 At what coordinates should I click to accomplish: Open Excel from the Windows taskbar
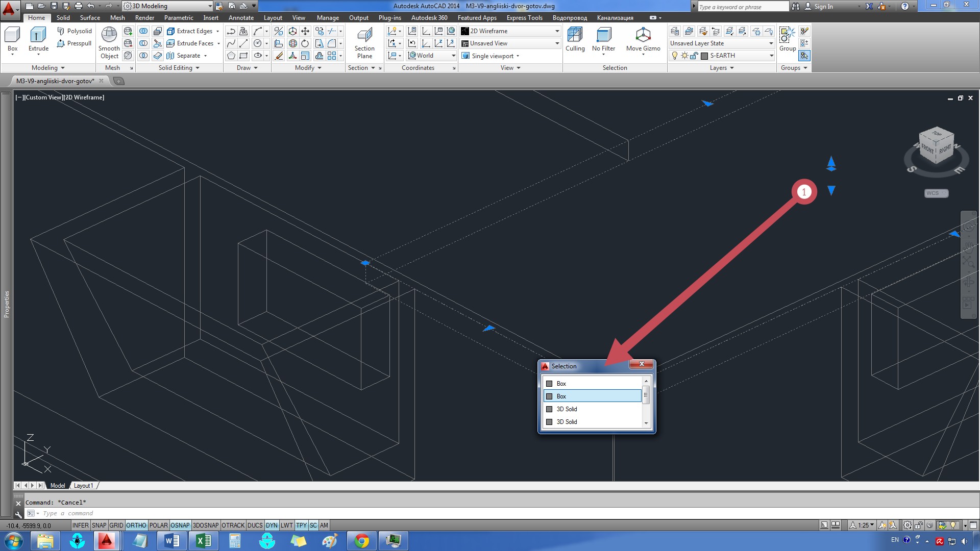pyautogui.click(x=204, y=541)
